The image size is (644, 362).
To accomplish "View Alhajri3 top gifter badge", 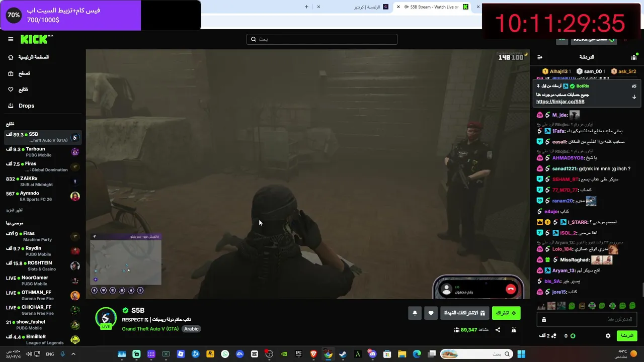I will click(556, 71).
